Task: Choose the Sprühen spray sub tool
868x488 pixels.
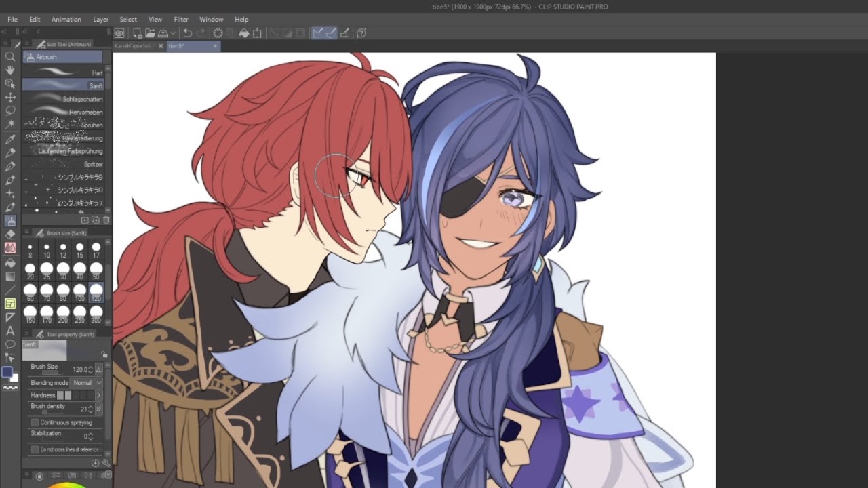Action: [64, 125]
